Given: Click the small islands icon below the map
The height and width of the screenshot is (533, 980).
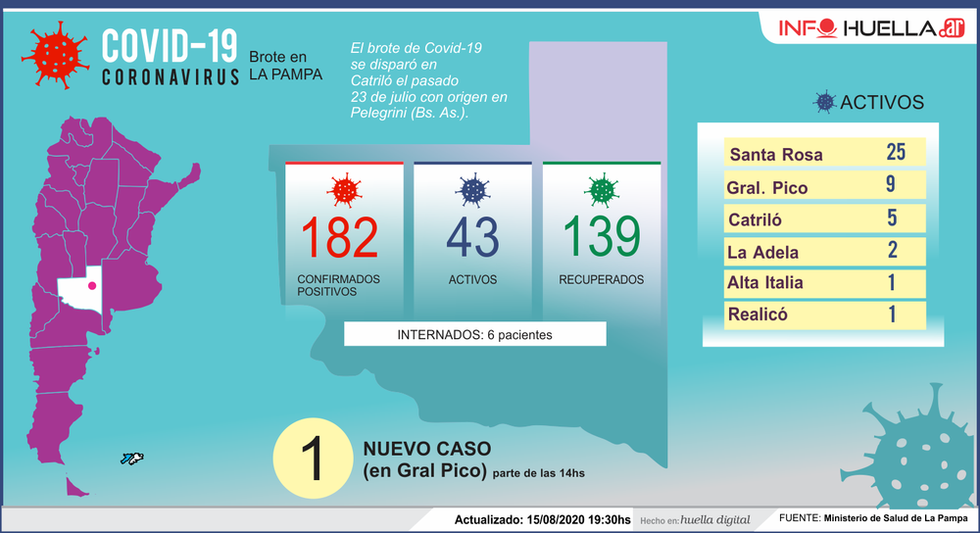Looking at the screenshot, I should [x=132, y=458].
